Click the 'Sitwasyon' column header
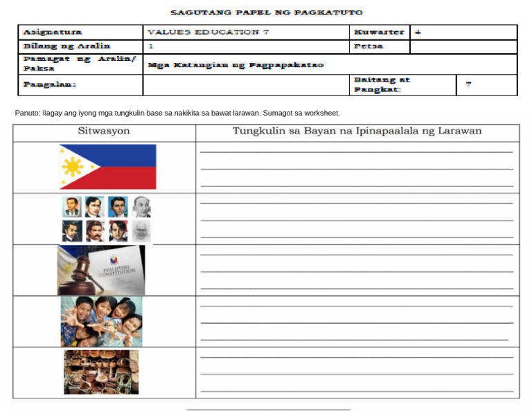This screenshot has width=532, height=411. [x=104, y=131]
